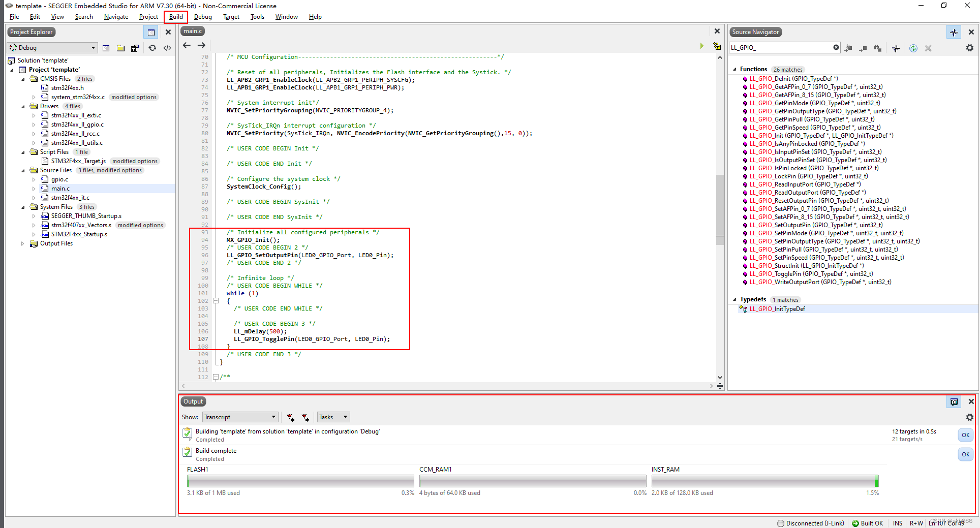Click the refresh icon in Source Navigator toolbar
The height and width of the screenshot is (528, 980).
(x=913, y=48)
